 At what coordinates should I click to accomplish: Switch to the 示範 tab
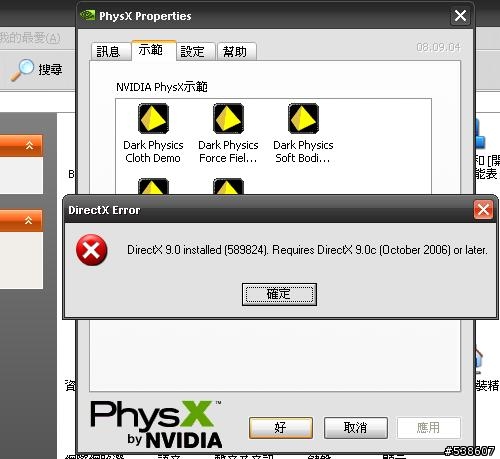(154, 50)
